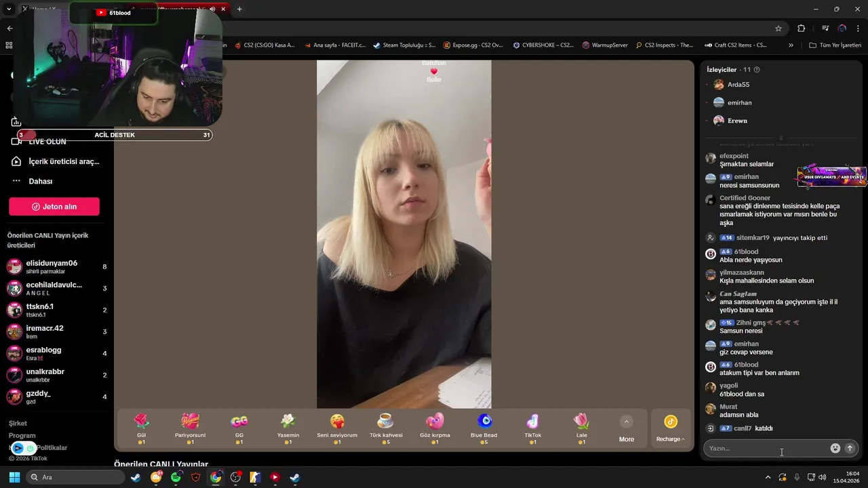This screenshot has height=488, width=868.
Task: Open CS2 Inspects bookmark
Action: tap(665, 45)
